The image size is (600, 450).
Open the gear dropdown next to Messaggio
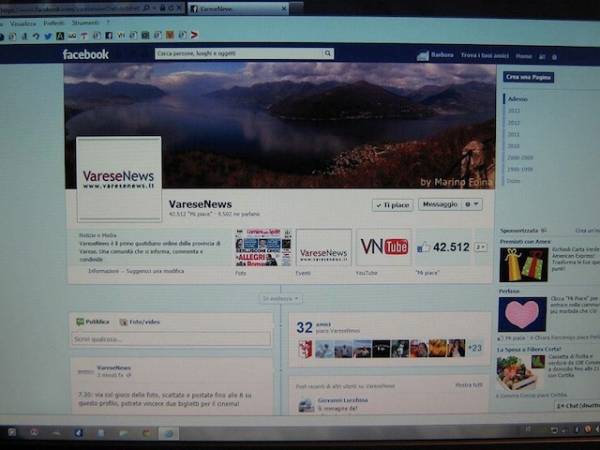472,204
